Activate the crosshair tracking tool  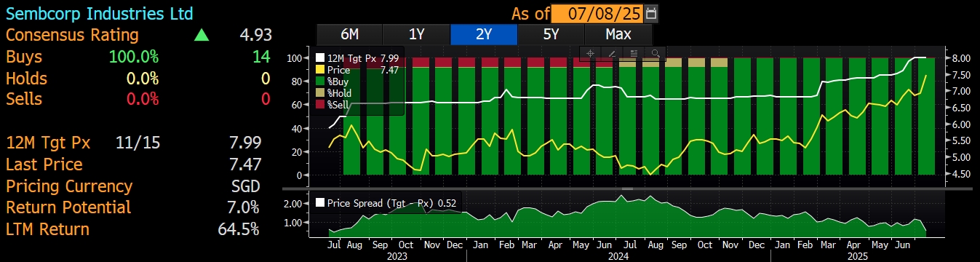click(590, 53)
